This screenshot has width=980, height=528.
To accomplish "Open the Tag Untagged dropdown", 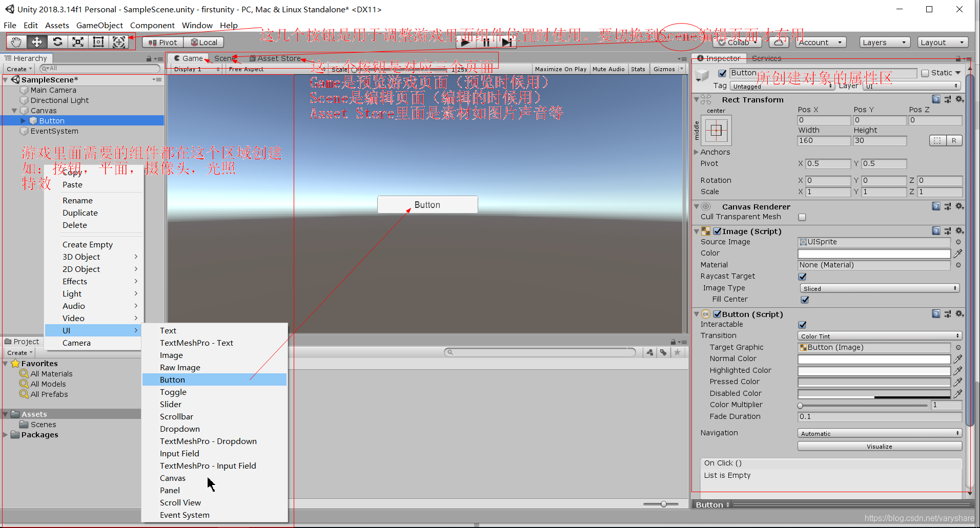I will tap(782, 86).
